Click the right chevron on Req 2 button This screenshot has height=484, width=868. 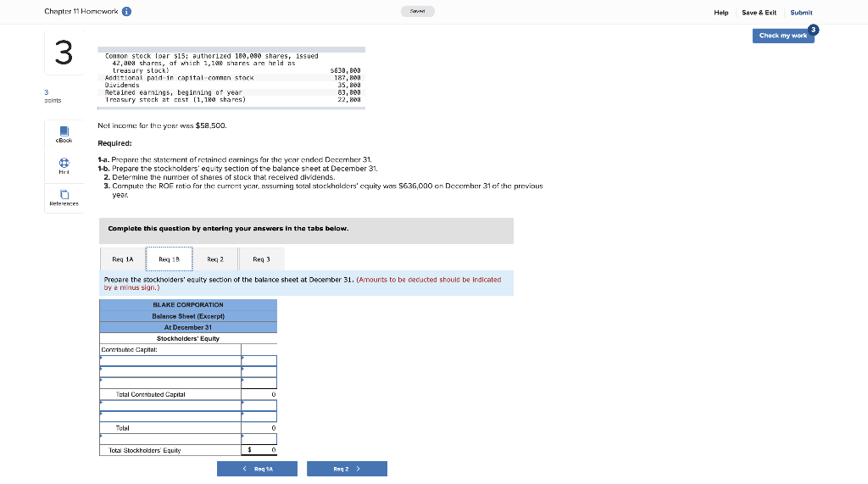(359, 469)
